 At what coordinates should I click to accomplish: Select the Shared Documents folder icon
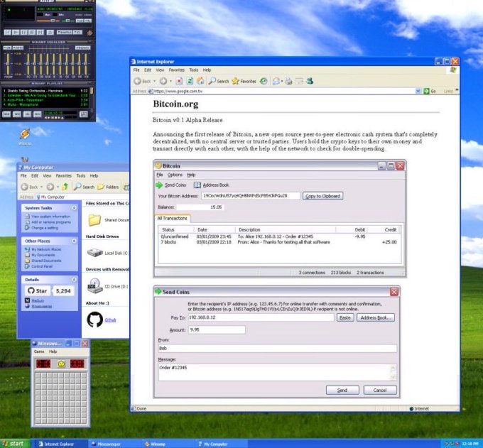click(x=94, y=220)
